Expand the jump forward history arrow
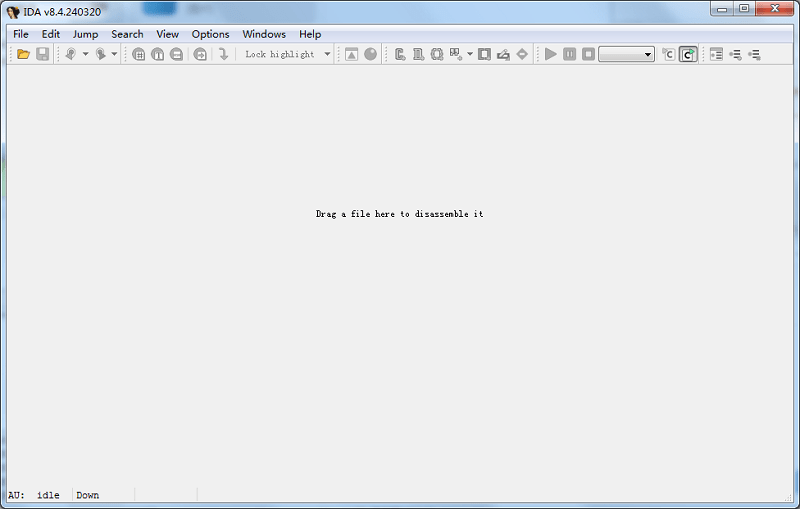This screenshot has height=509, width=800. click(114, 54)
